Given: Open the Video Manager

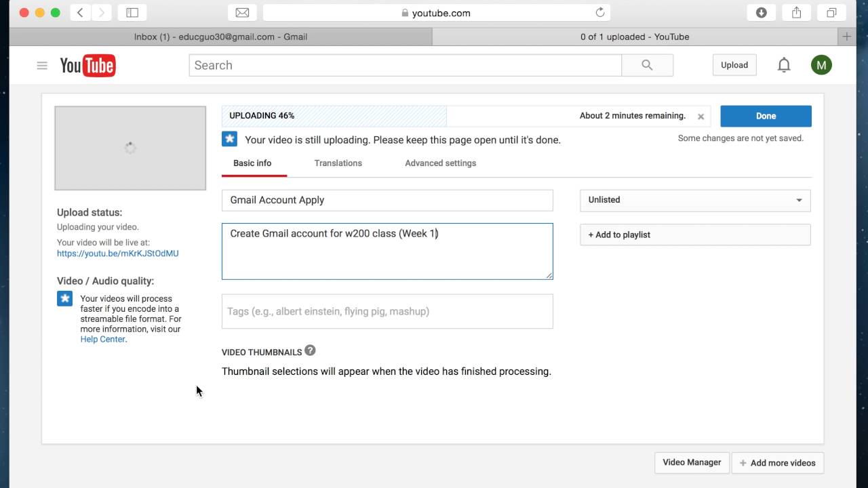Looking at the screenshot, I should point(692,462).
